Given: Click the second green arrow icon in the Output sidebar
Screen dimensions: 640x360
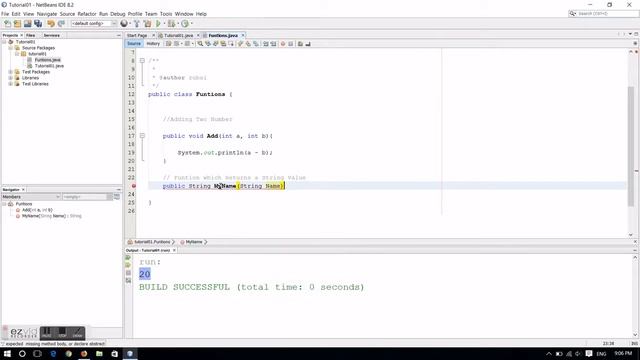Looking at the screenshot, I should point(128,265).
